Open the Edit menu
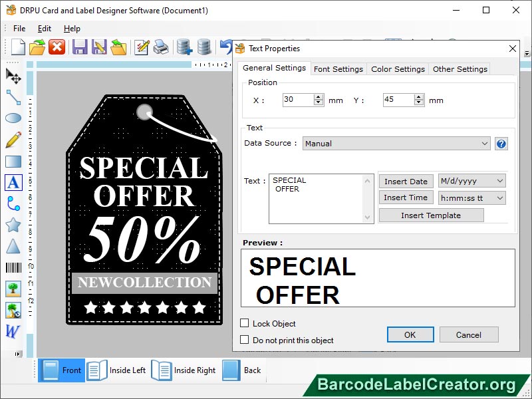The width and height of the screenshot is (532, 399). (x=45, y=29)
